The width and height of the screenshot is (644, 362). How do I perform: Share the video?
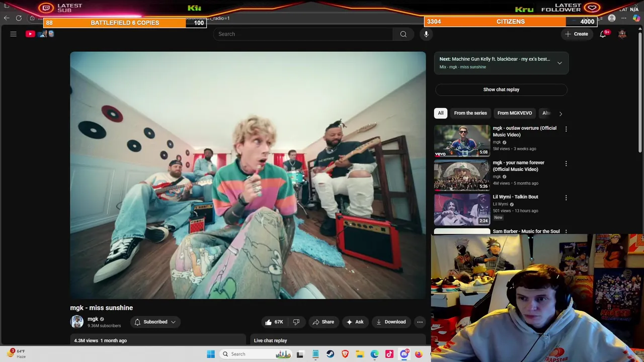(x=323, y=322)
